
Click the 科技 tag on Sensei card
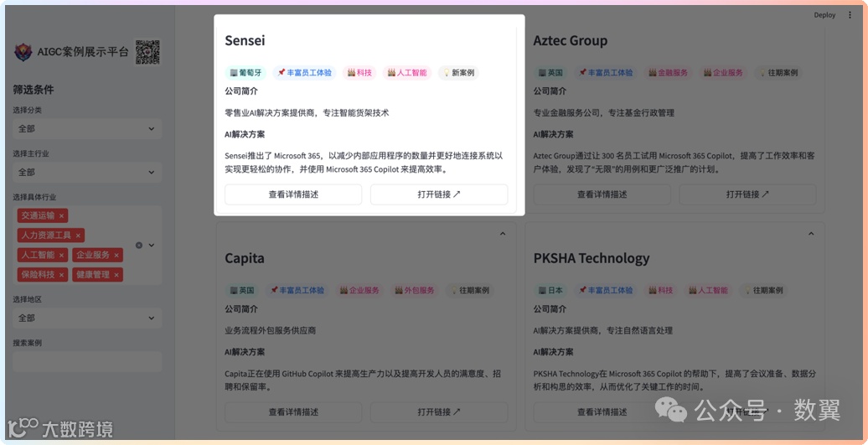click(x=359, y=73)
